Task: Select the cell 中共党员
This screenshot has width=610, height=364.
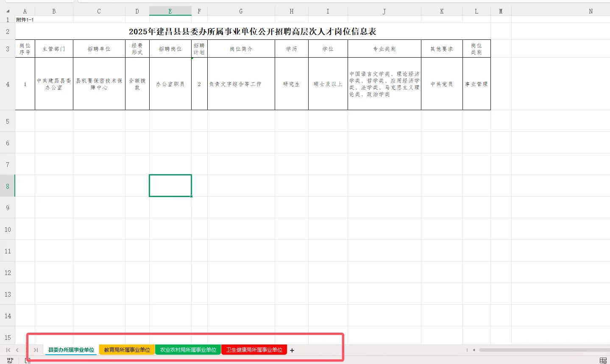Action: 442,84
